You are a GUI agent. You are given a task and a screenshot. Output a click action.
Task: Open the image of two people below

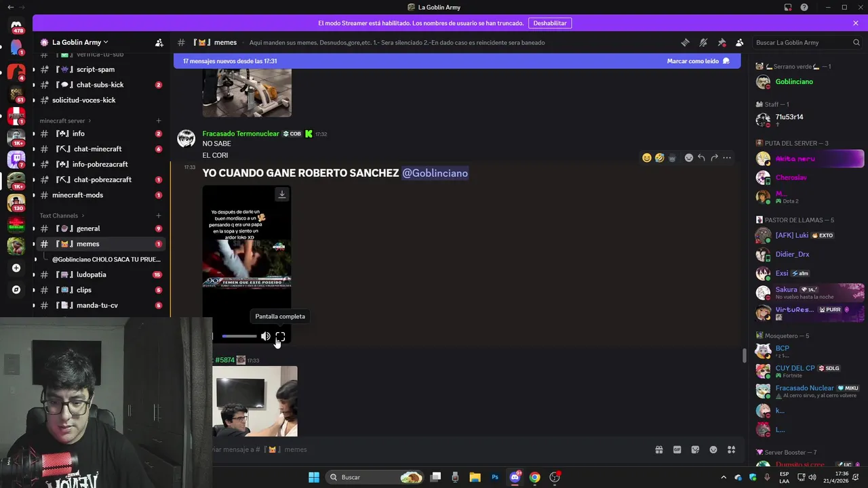(x=255, y=401)
